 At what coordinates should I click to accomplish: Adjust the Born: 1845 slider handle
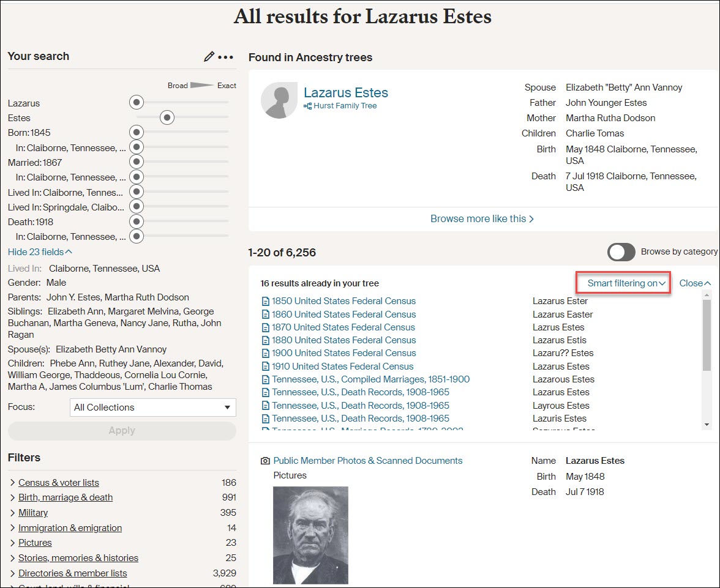point(137,132)
